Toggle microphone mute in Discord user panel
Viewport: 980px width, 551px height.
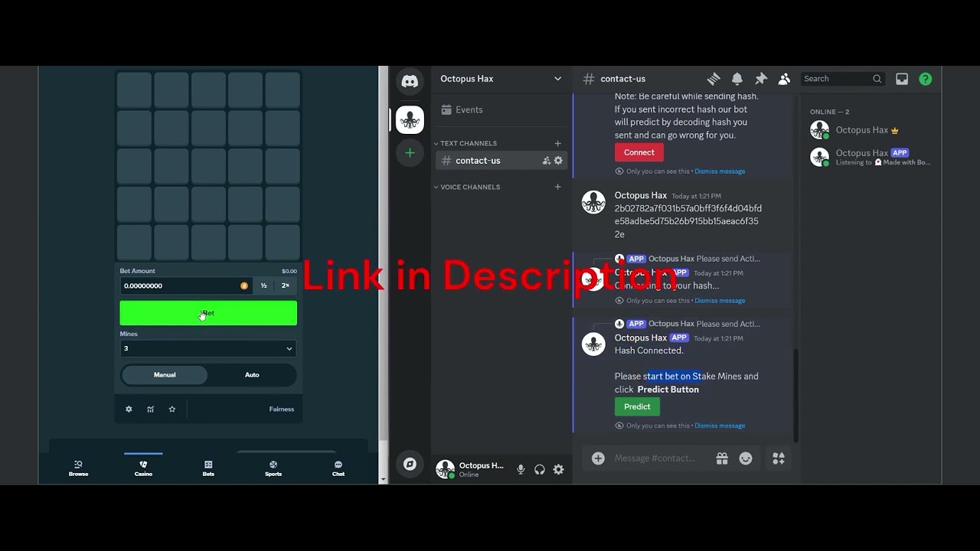(521, 469)
